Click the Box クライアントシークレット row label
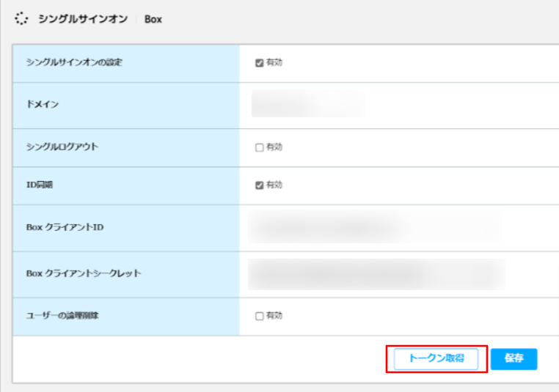Image resolution: width=559 pixels, height=392 pixels. [84, 273]
